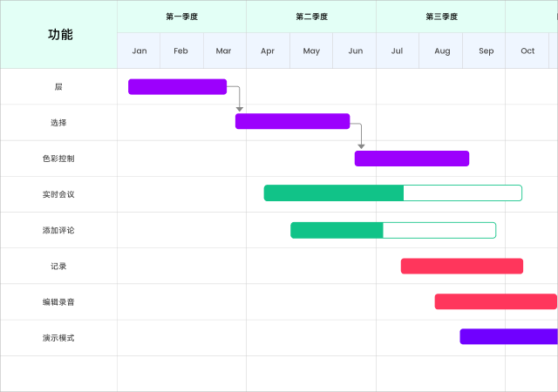The image size is (558, 392).
Task: Select the violet 演示模式 task bar
Action: coord(509,336)
